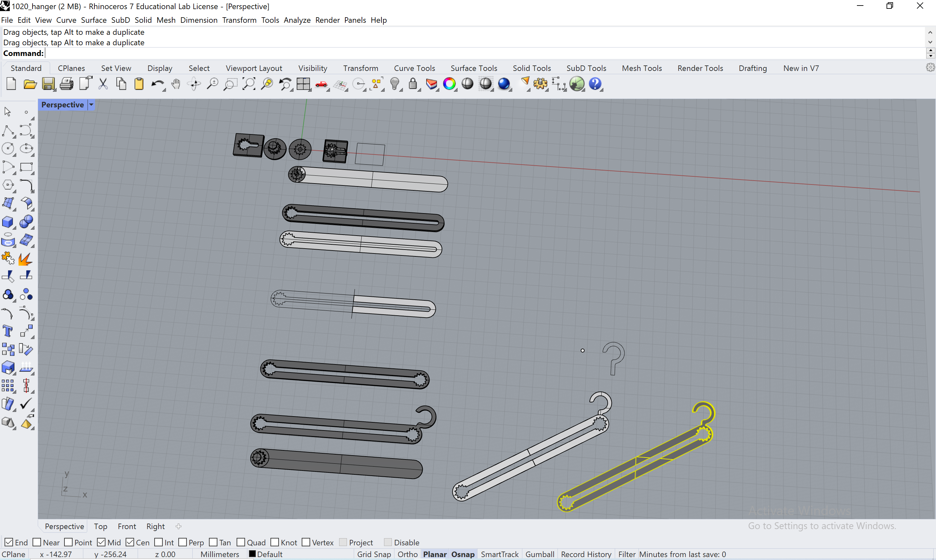This screenshot has width=936, height=560.
Task: Switch to the Solid Tools toolbar tab
Action: point(531,68)
